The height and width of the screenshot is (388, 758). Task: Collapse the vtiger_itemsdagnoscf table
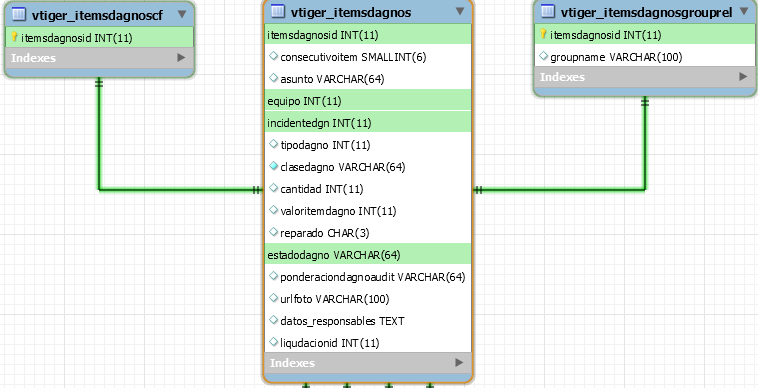182,14
